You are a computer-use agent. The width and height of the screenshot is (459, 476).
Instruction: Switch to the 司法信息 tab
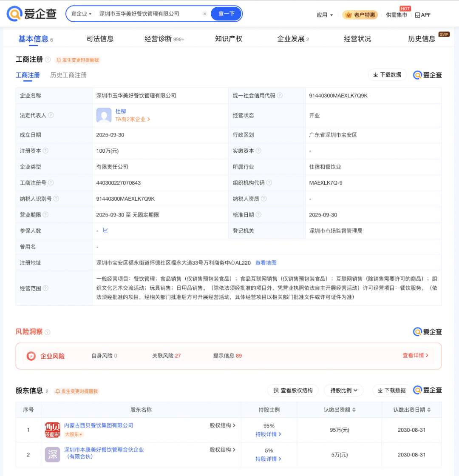[x=100, y=39]
